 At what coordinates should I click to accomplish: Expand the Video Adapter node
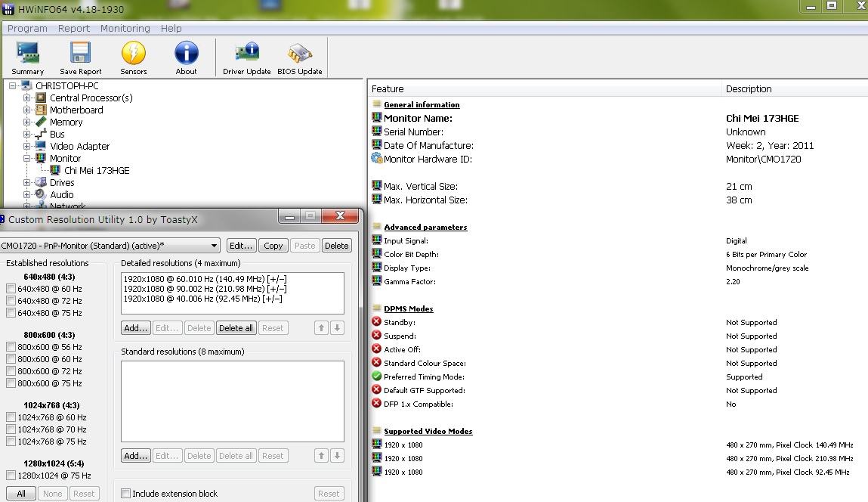(26, 146)
